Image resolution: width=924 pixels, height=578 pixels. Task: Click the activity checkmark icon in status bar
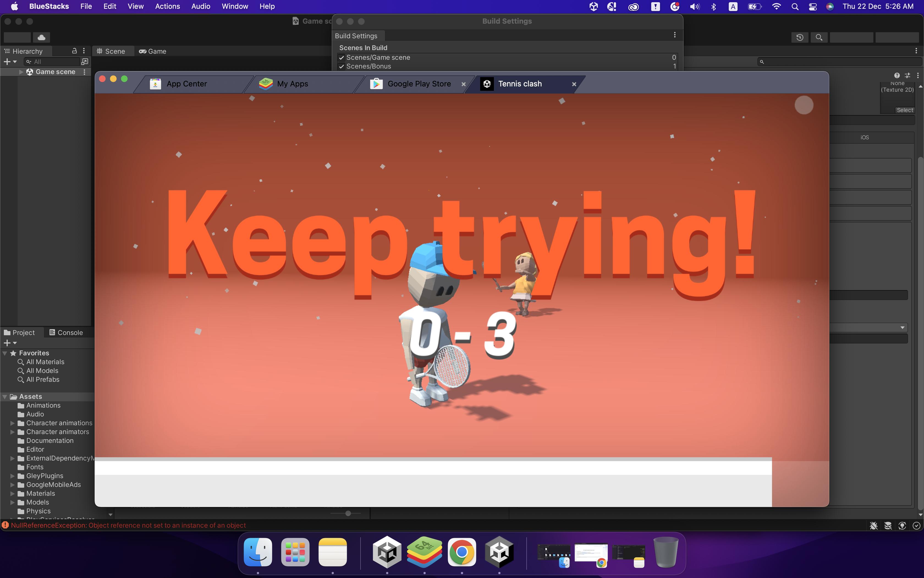coord(916,526)
